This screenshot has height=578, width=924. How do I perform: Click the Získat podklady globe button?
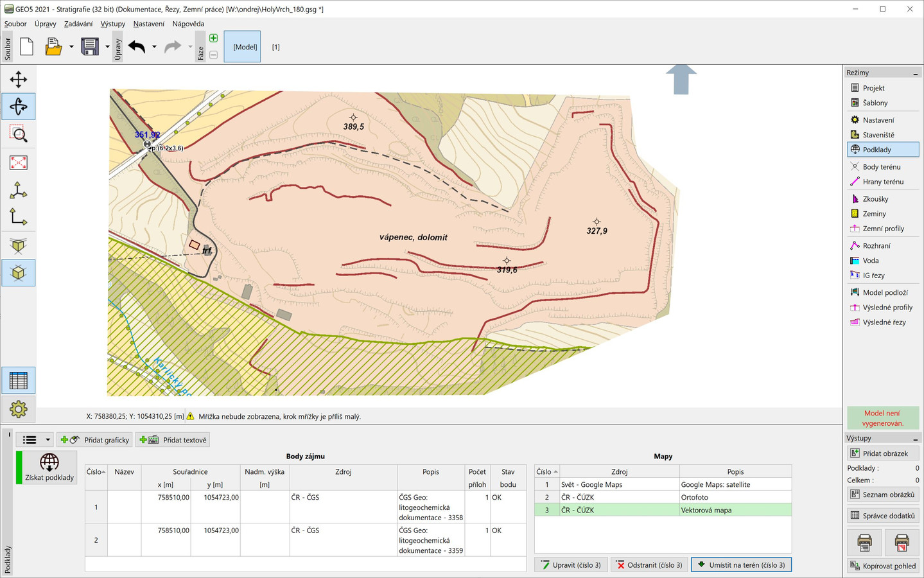(49, 467)
